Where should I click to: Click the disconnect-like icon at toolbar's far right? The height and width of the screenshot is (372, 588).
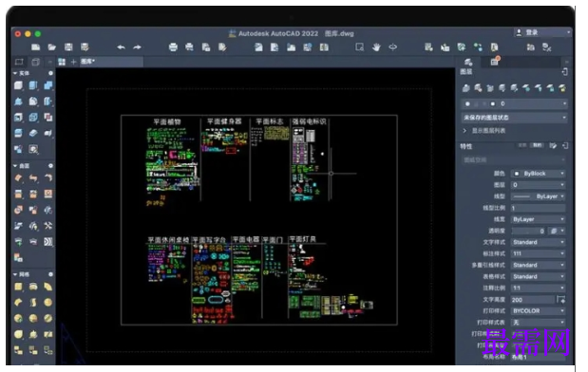[x=547, y=47]
